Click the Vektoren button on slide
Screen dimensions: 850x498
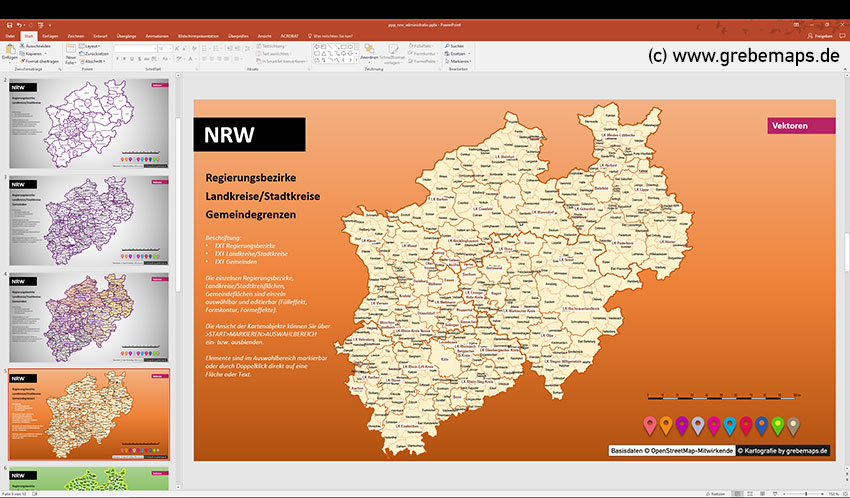click(x=801, y=126)
